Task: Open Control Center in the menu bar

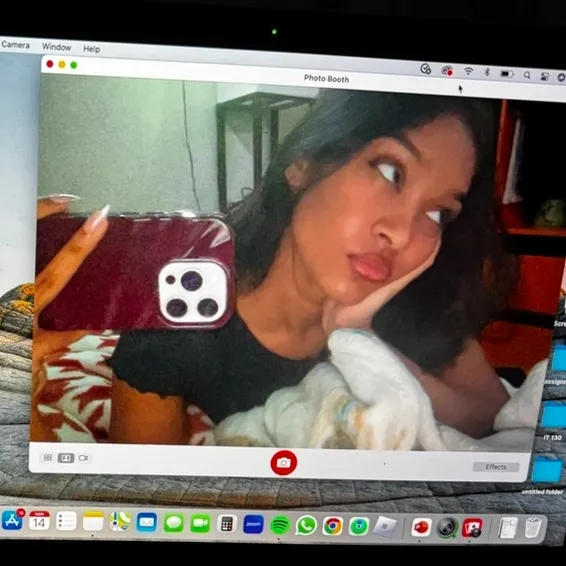Action: (544, 76)
